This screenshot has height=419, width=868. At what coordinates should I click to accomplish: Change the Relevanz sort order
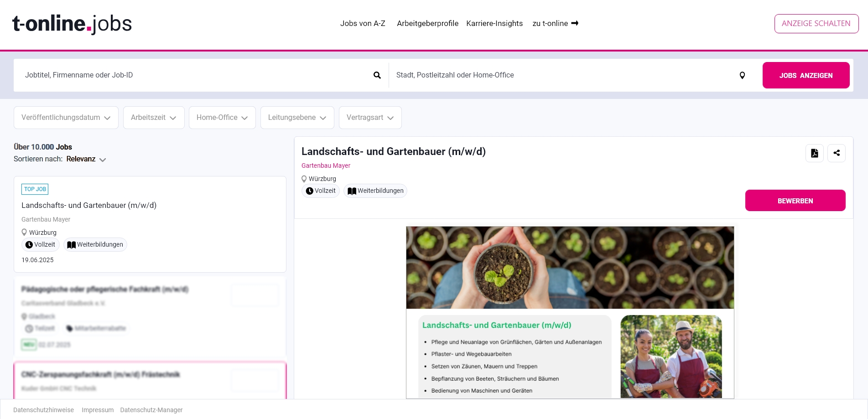point(86,159)
